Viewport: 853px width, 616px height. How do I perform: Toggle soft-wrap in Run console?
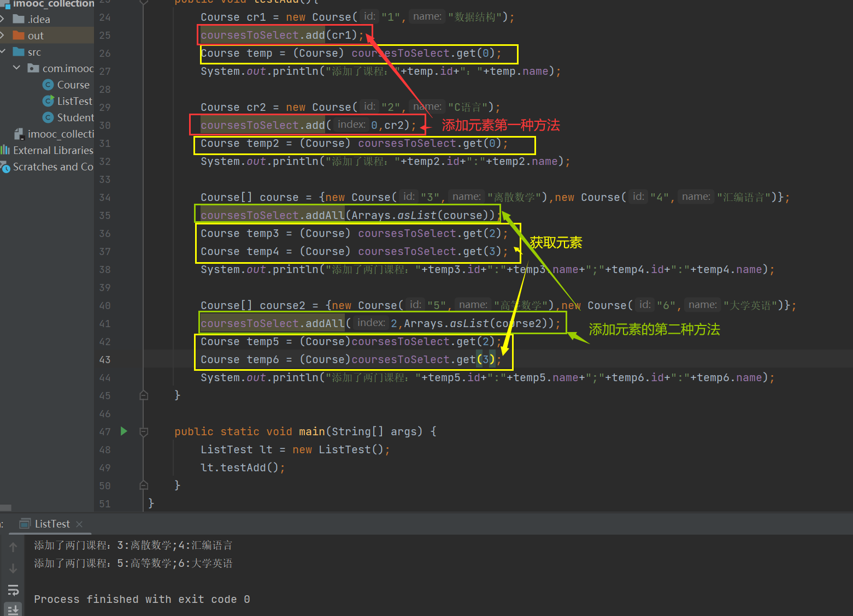point(13,590)
